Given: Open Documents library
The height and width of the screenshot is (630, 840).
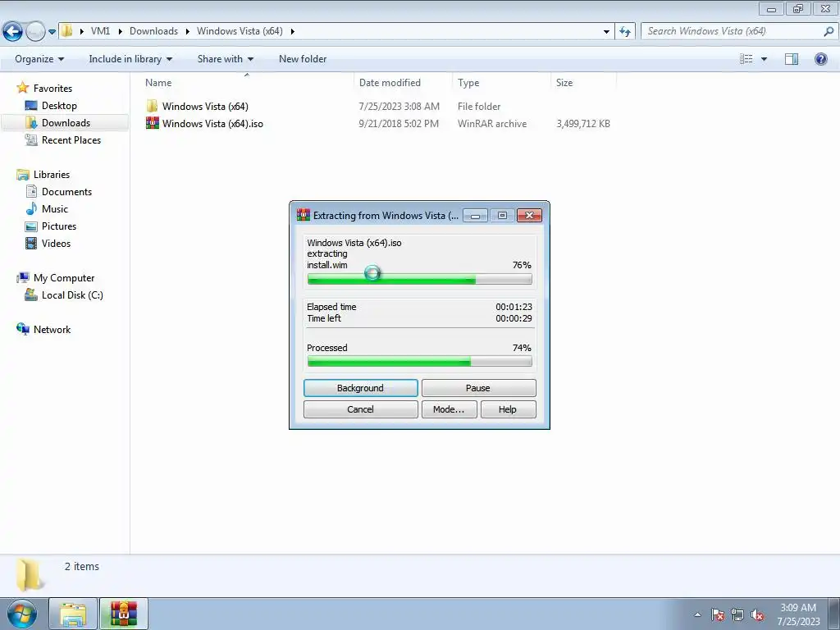Looking at the screenshot, I should (x=66, y=192).
